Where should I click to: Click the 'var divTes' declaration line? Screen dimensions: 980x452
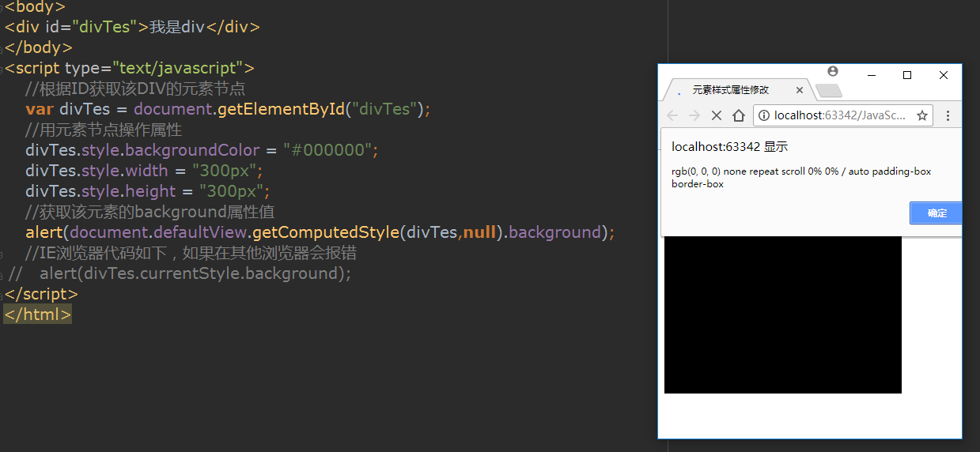228,109
